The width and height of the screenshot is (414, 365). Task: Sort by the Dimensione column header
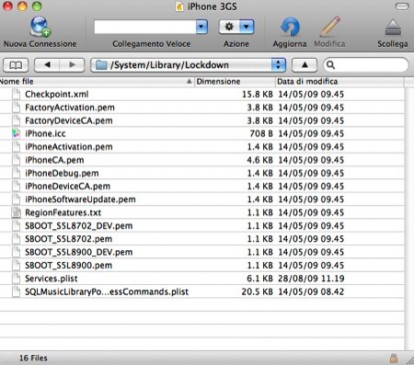[x=235, y=81]
